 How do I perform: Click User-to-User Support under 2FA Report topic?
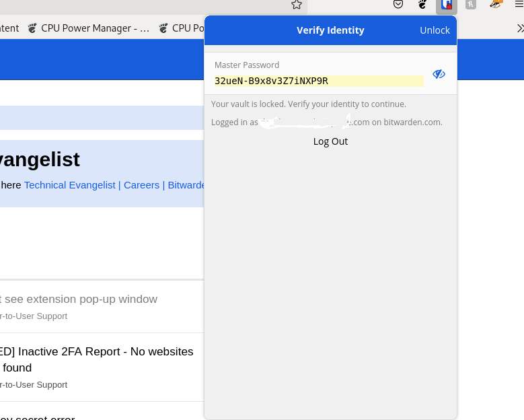tap(34, 385)
